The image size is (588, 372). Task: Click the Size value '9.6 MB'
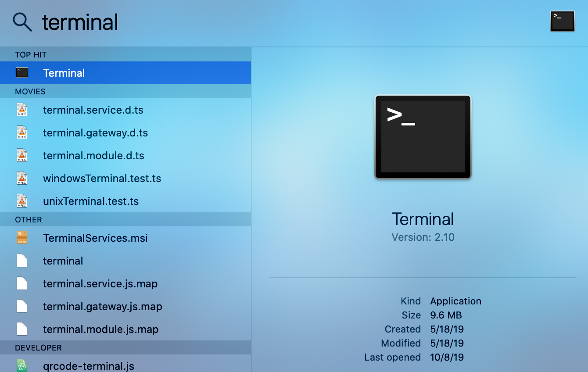[x=446, y=315]
